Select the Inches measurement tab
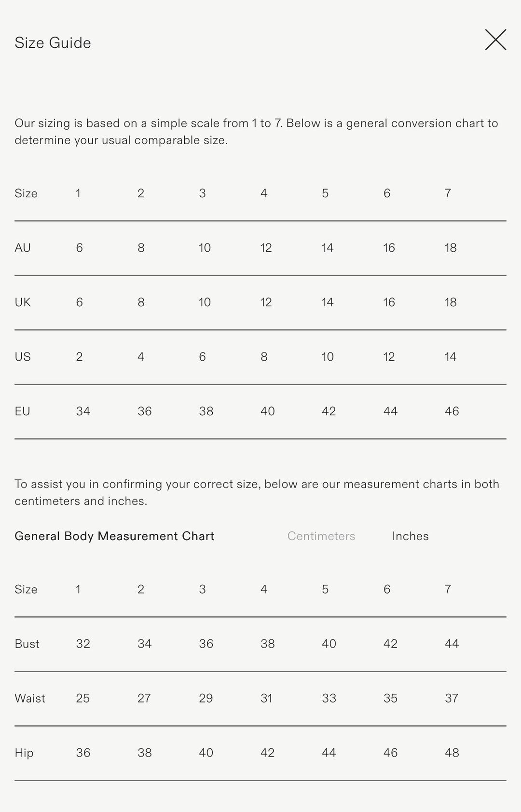 click(x=411, y=536)
